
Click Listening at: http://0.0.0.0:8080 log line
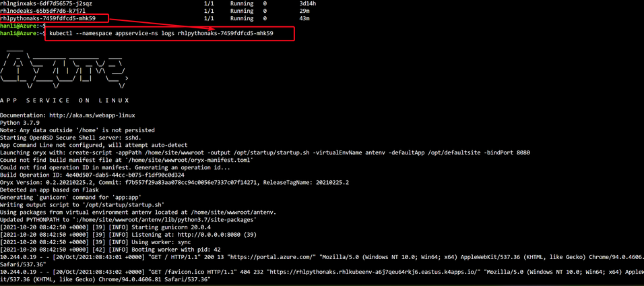click(128, 234)
